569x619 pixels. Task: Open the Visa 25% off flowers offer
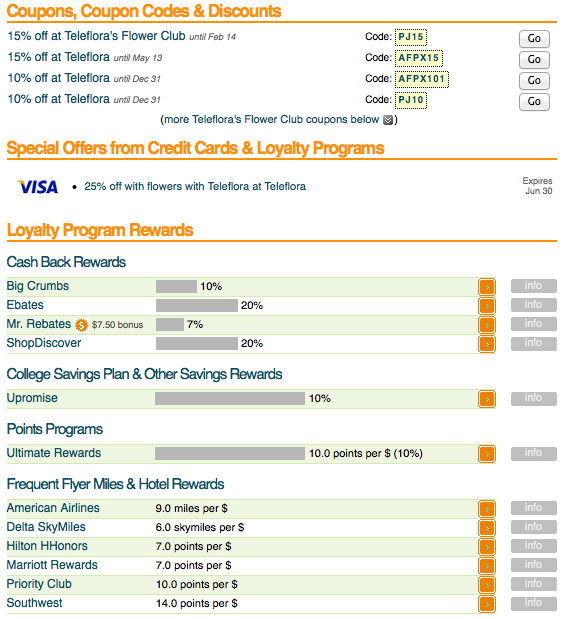click(195, 186)
